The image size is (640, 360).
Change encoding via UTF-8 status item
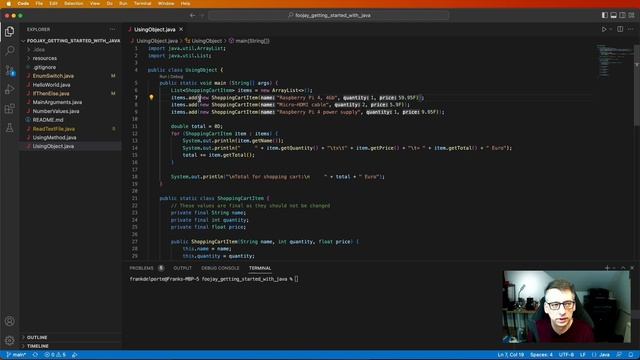click(x=566, y=355)
